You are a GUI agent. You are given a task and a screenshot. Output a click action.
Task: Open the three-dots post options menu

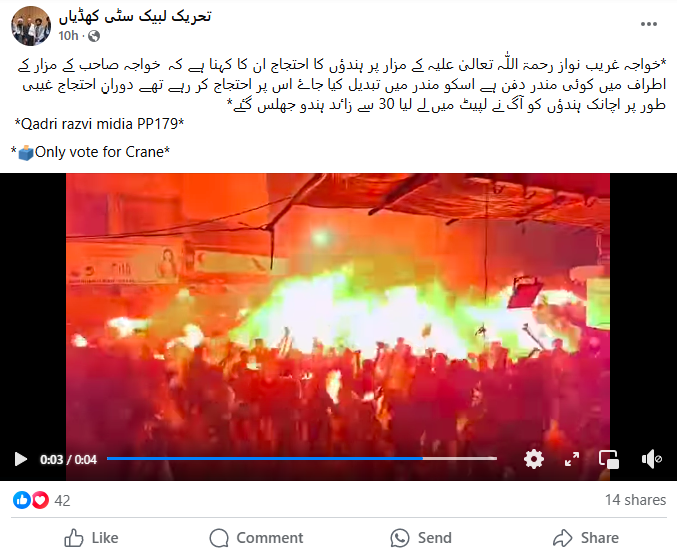(649, 24)
